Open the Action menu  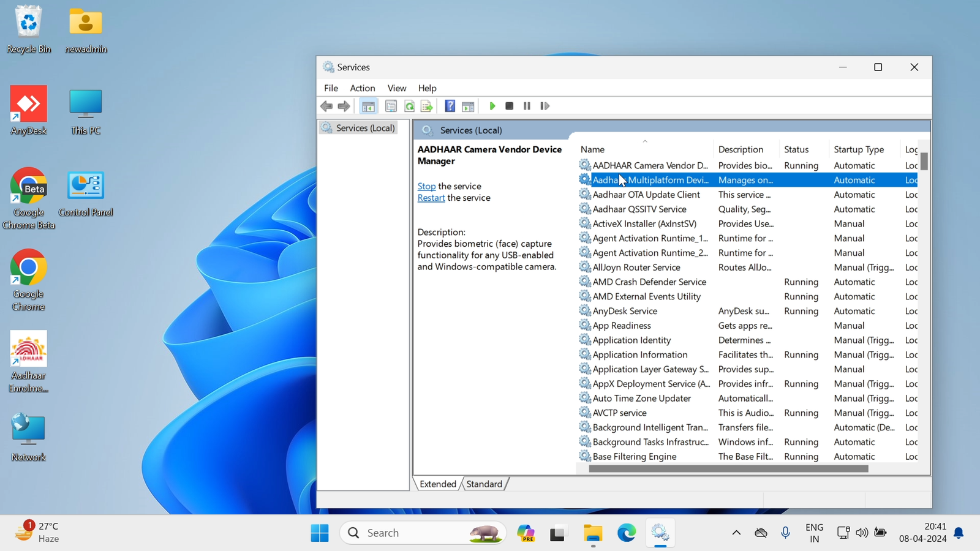click(363, 88)
